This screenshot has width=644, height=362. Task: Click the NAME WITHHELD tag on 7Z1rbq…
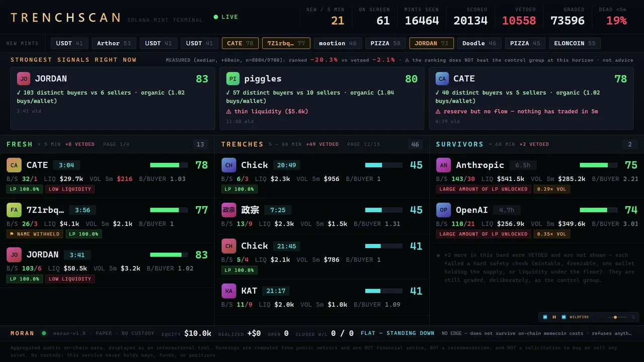tap(35, 234)
